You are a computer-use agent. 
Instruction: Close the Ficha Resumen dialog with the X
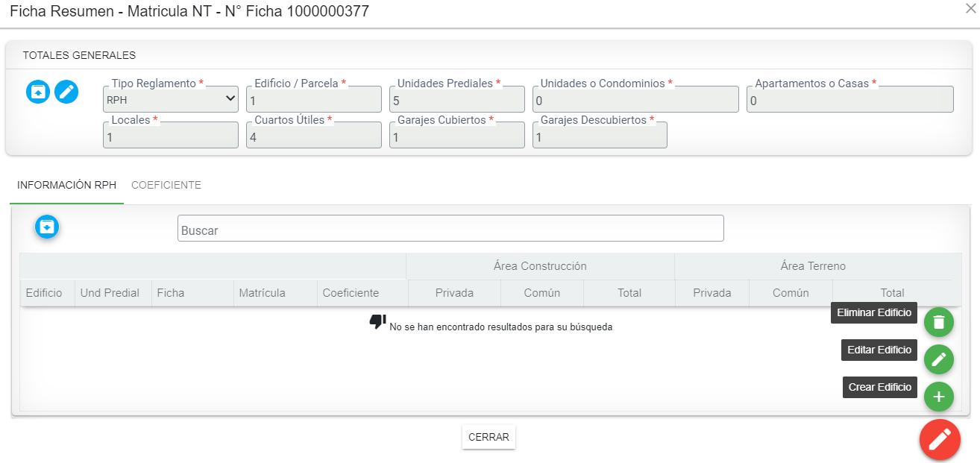[970, 8]
